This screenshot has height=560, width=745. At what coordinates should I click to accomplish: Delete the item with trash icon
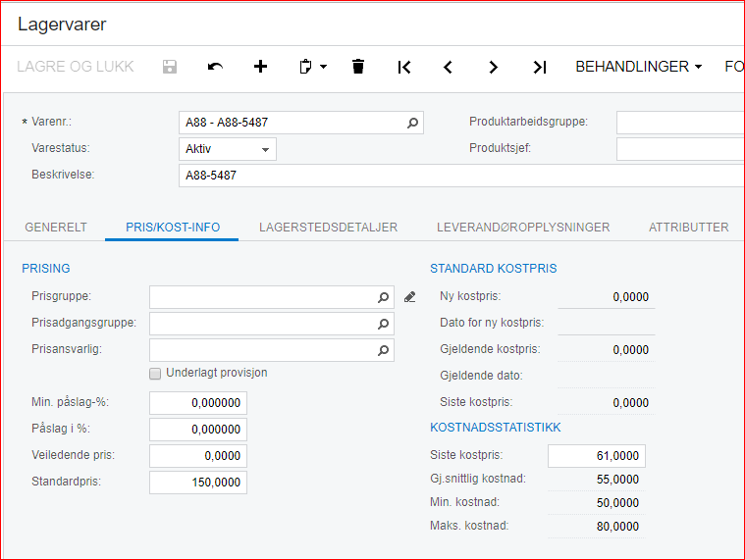pos(358,67)
